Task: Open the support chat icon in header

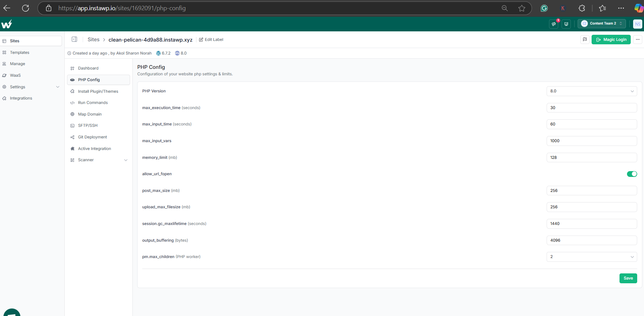Action: 566,24
